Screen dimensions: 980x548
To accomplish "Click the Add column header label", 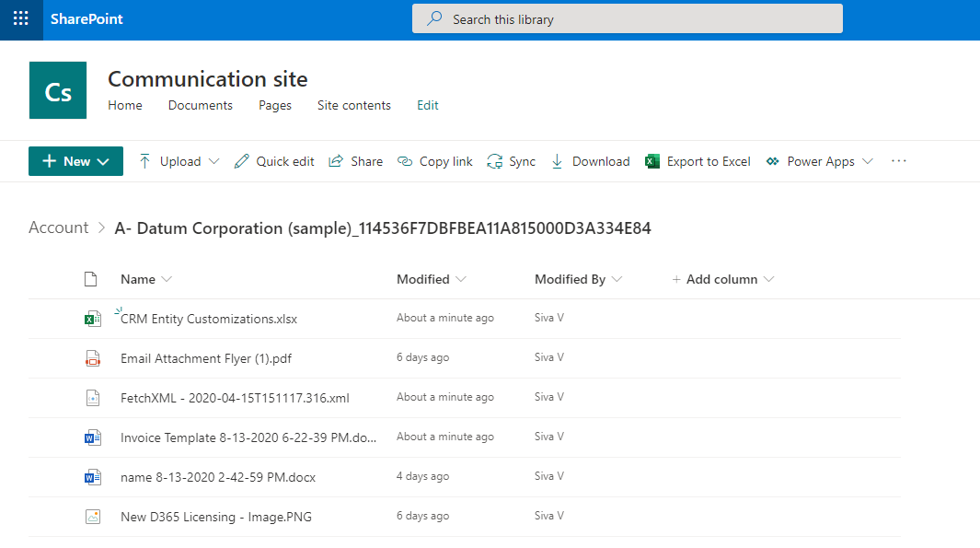I will 721,280.
